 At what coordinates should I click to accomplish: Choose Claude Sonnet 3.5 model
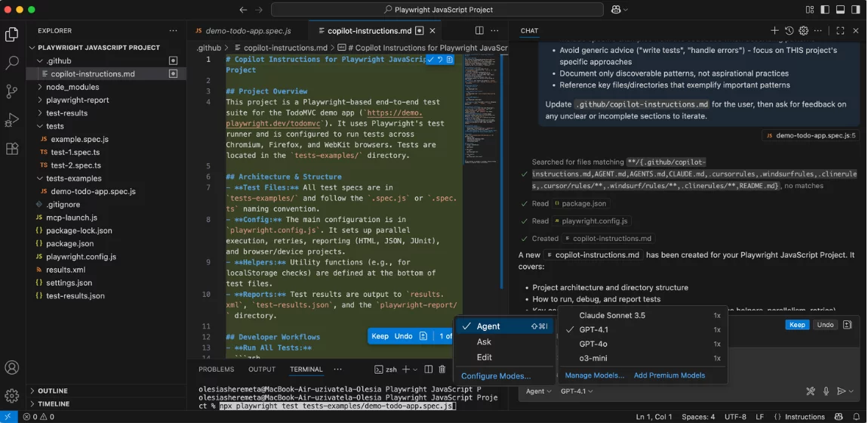coord(611,316)
